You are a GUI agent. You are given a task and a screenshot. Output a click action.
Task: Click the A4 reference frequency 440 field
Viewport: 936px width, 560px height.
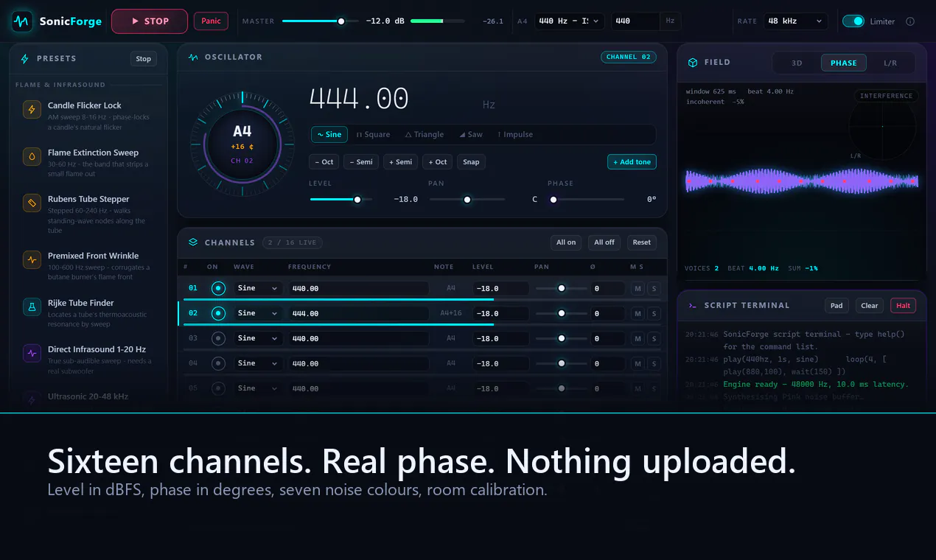pyautogui.click(x=635, y=21)
